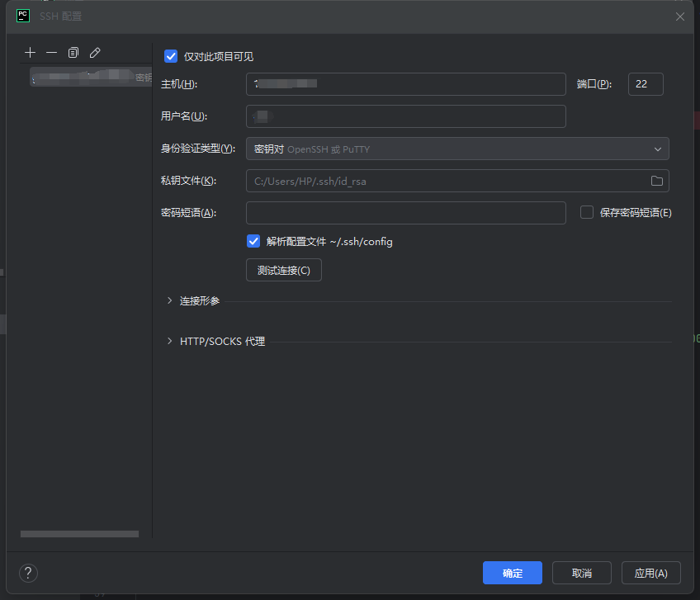Select the SSH configuration entry in list
700x600 pixels.
click(x=87, y=77)
